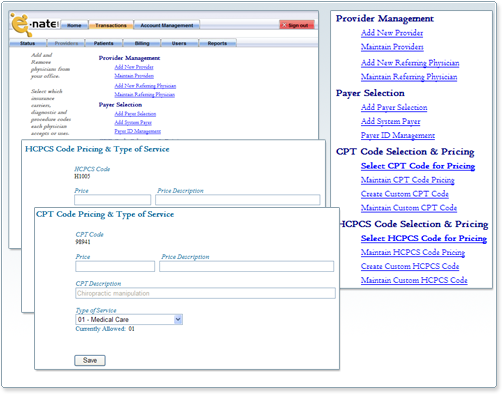Focus the Price field in HCPCS panel
Image resolution: width=502 pixels, height=402 pixels.
[113, 200]
